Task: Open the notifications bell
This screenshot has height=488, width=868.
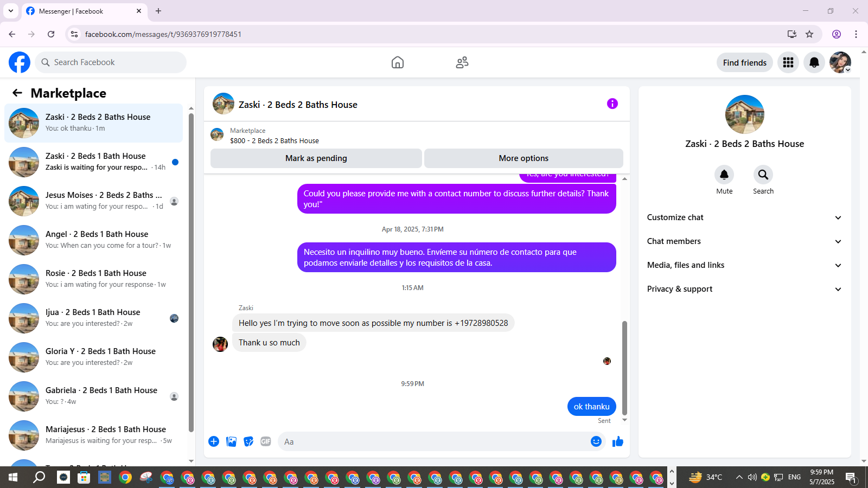Action: pos(814,62)
